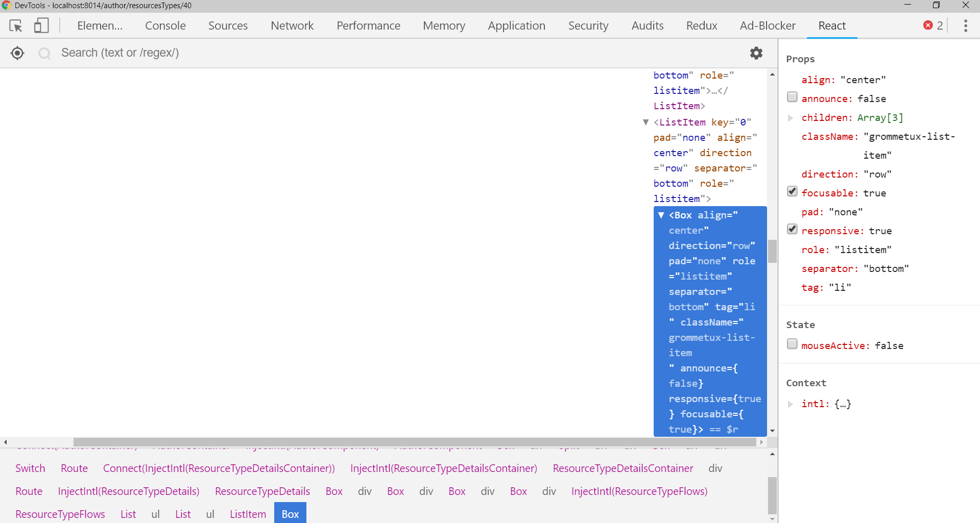
Task: Collapse the ListItem key="0" node
Action: pyautogui.click(x=646, y=122)
